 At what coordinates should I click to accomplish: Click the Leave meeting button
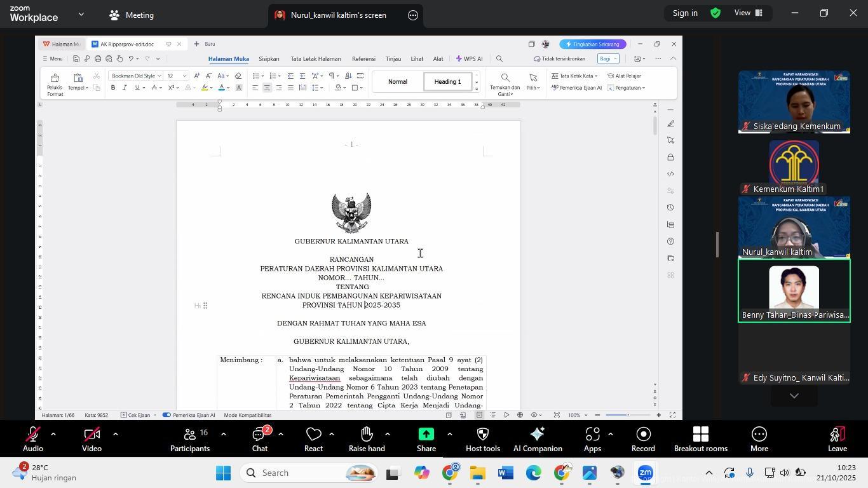coord(837,438)
